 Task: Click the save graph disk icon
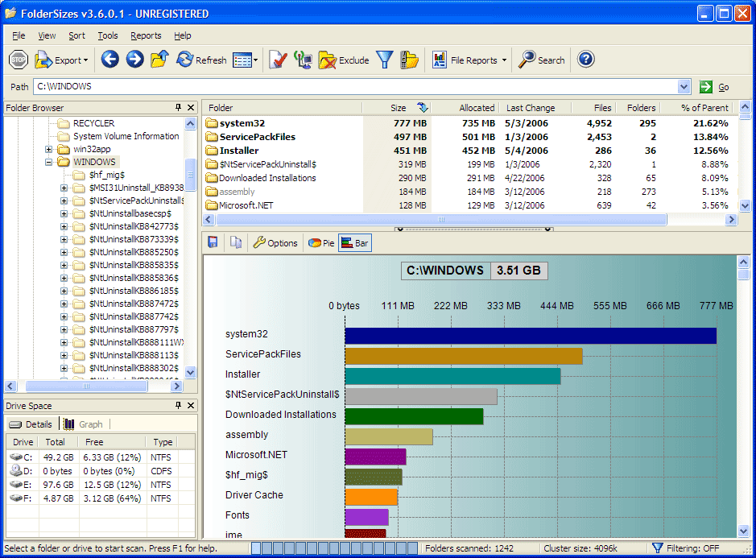tap(213, 242)
